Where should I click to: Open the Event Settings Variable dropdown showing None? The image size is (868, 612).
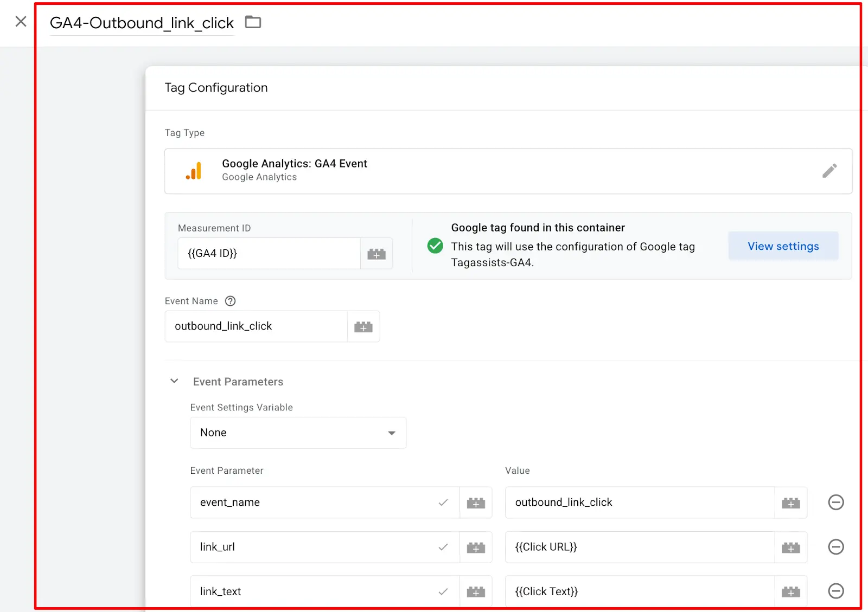tap(298, 433)
